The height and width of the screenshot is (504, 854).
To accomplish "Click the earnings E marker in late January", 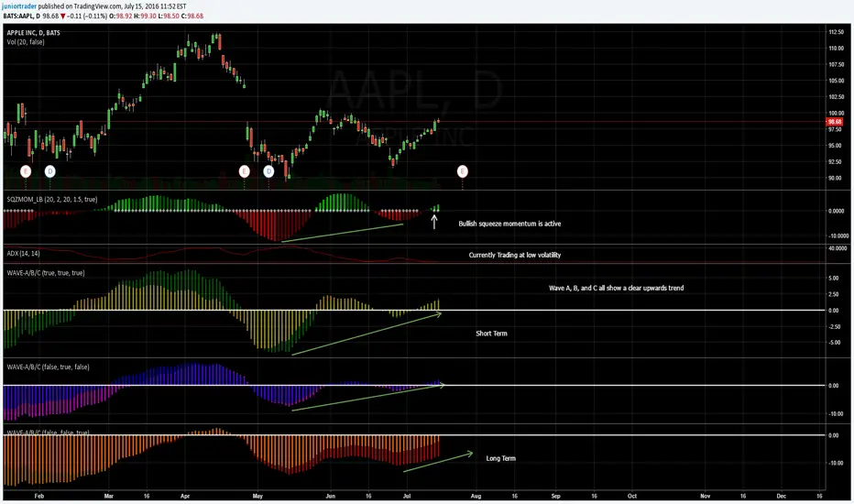I will click(26, 171).
